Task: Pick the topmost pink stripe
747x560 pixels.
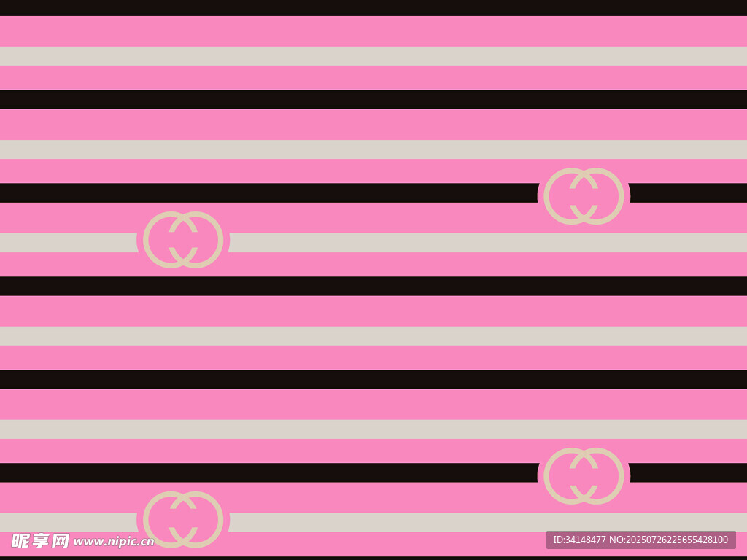Action: pyautogui.click(x=373, y=31)
